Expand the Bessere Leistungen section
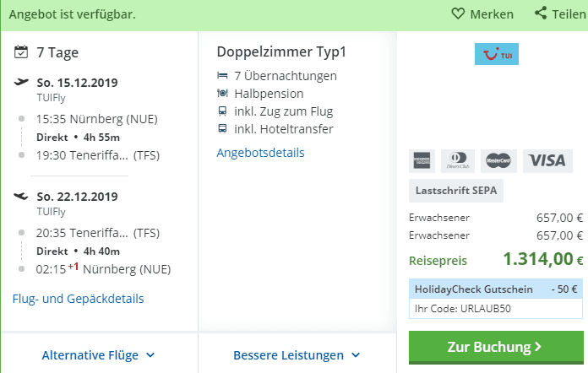Screen dimensions: 588x373 pyautogui.click(x=297, y=355)
